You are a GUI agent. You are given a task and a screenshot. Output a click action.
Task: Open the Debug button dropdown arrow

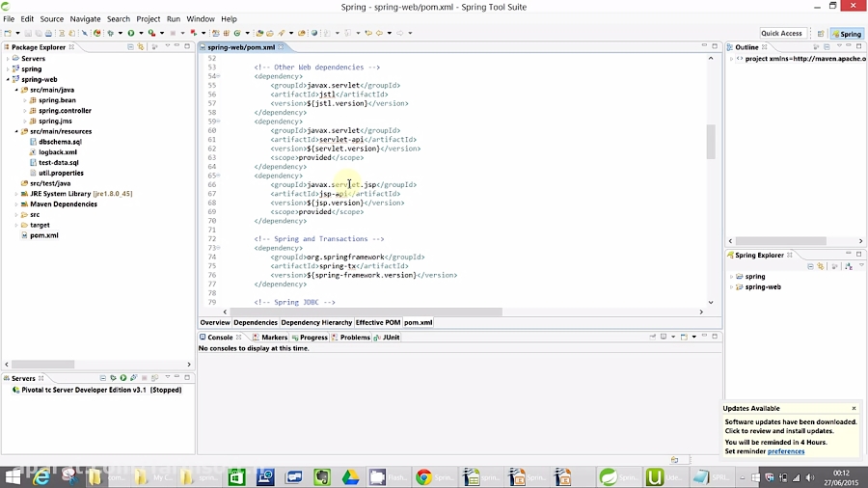point(121,33)
